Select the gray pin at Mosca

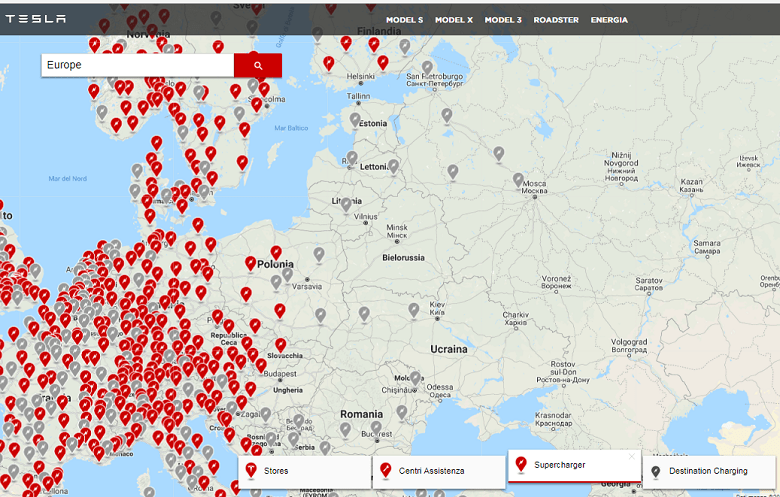(518, 180)
